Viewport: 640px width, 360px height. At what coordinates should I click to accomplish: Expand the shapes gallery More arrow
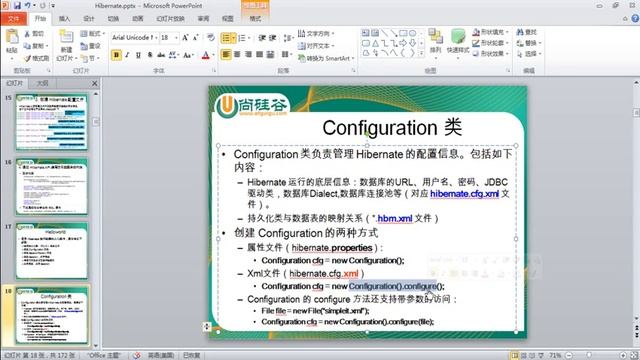pos(421,53)
